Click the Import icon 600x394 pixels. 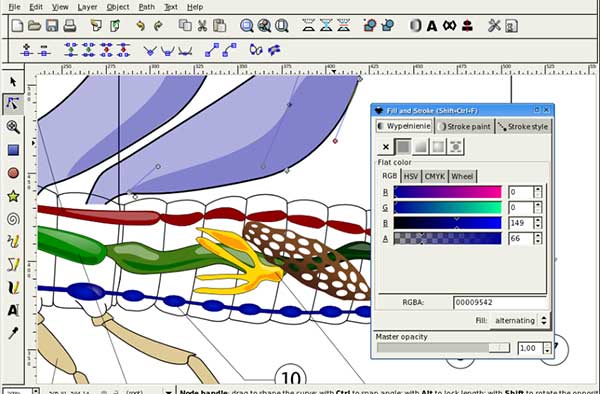pos(96,26)
